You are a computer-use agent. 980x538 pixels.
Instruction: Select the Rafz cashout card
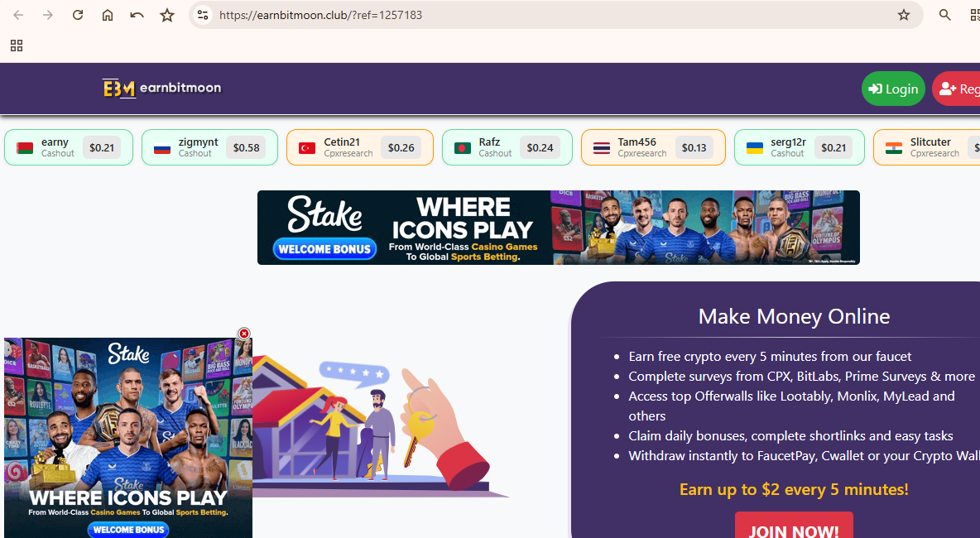[x=507, y=147]
